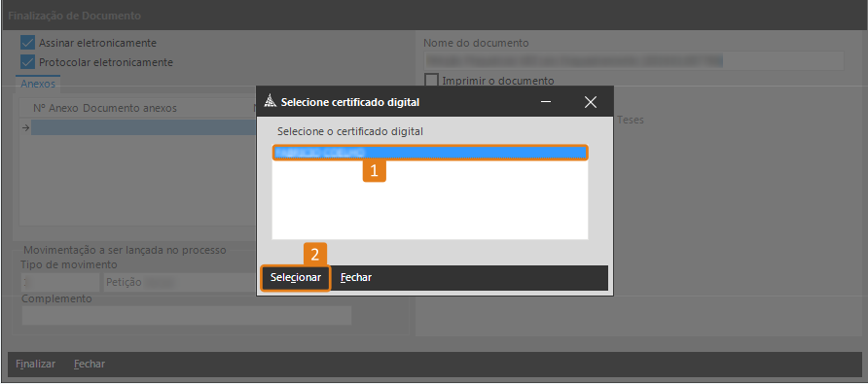Click the Selecionar button
Screen dimensions: 868x384
(x=296, y=278)
